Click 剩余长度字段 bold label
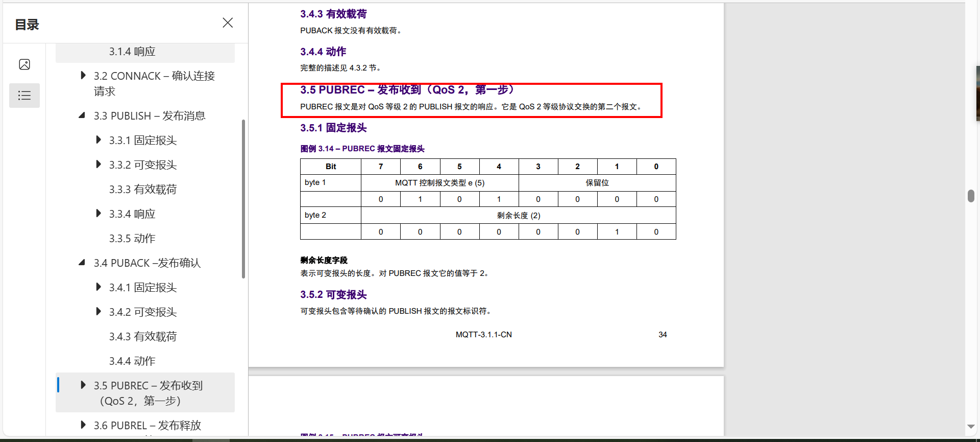The image size is (980, 442). pos(324,260)
